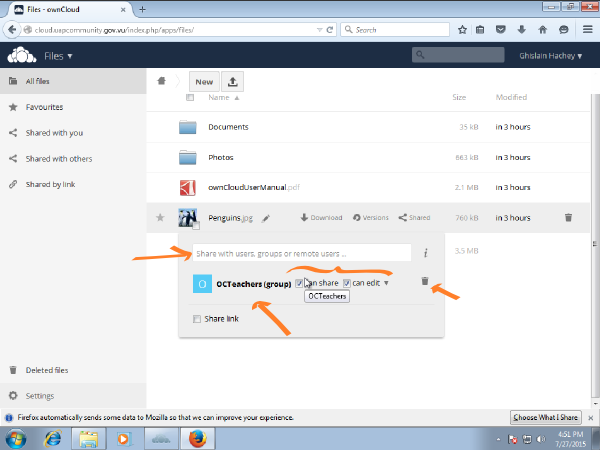
Task: Click the OCTeachers group avatar
Action: 202,284
